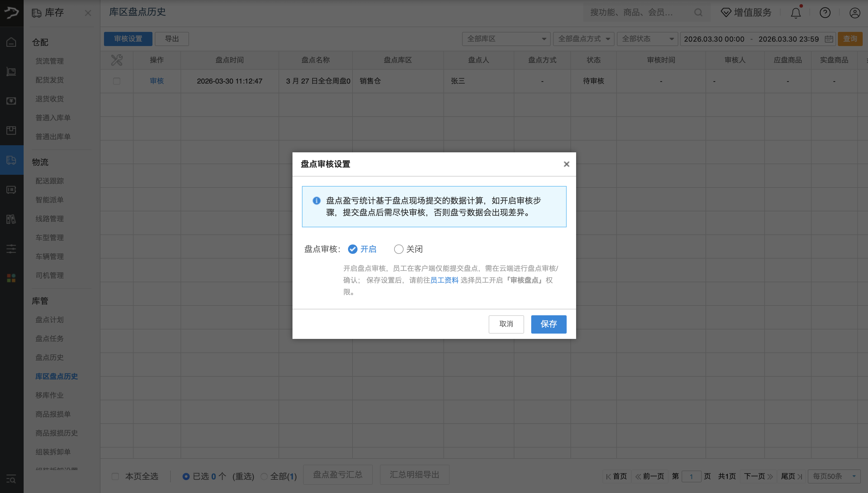Click the 保存 button in dialog
Screen dimensions: 868x493
pos(548,324)
